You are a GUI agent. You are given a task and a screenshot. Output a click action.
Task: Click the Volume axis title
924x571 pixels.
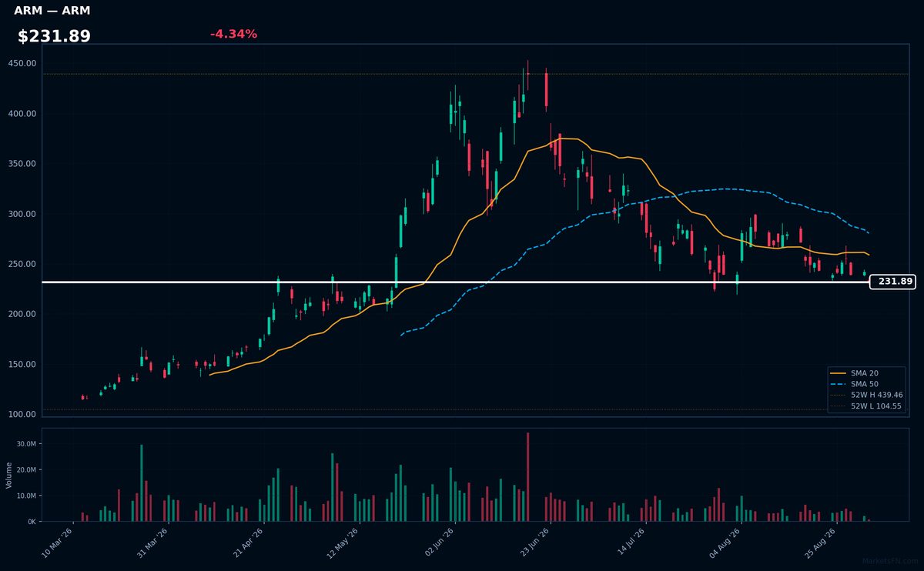9,475
